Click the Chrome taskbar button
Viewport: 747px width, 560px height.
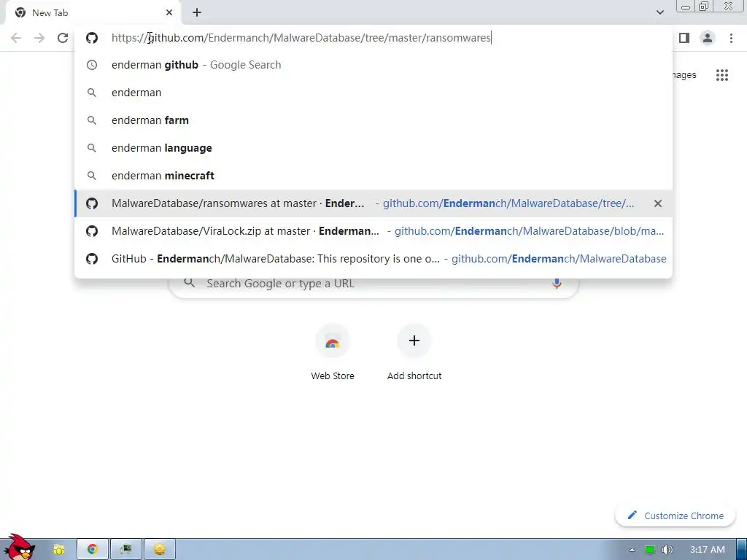[x=93, y=550]
